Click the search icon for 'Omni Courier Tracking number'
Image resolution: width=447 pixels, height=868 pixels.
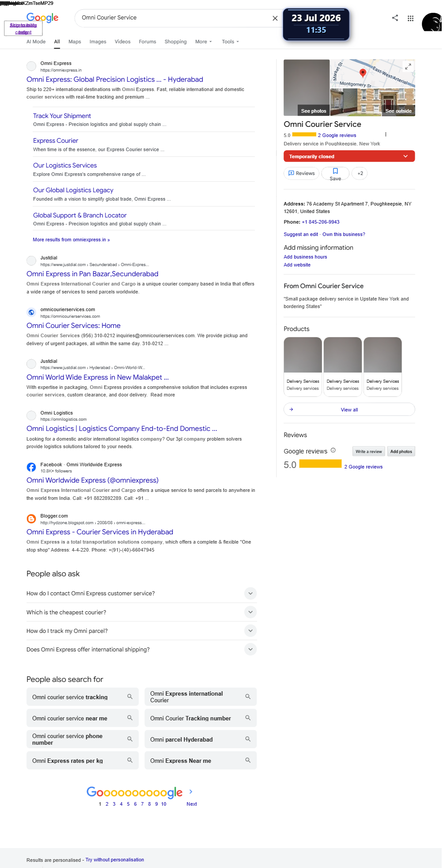coord(248,718)
